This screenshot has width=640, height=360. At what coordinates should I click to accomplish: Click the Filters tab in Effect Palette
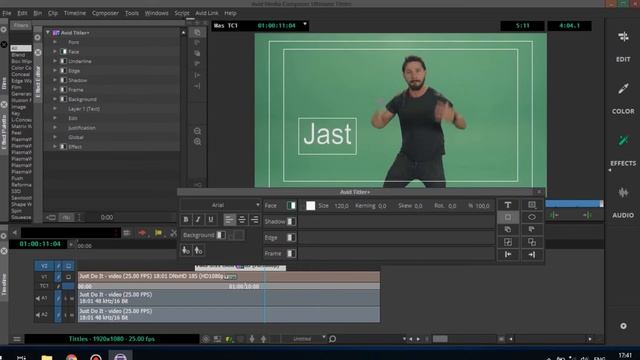[x=21, y=25]
